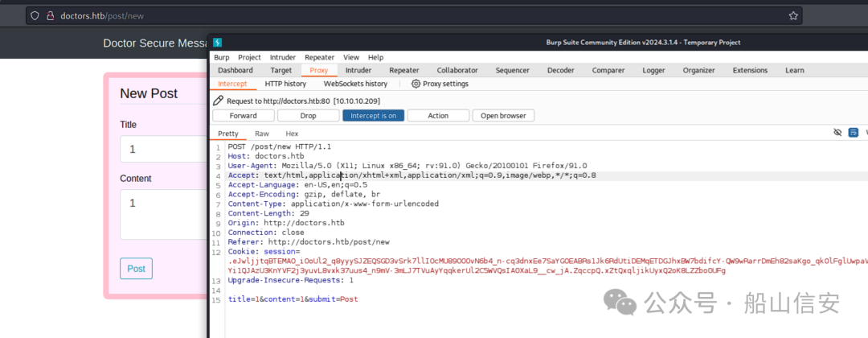Click the insecure connection padlock icon
This screenshot has width=868, height=338.
point(50,15)
